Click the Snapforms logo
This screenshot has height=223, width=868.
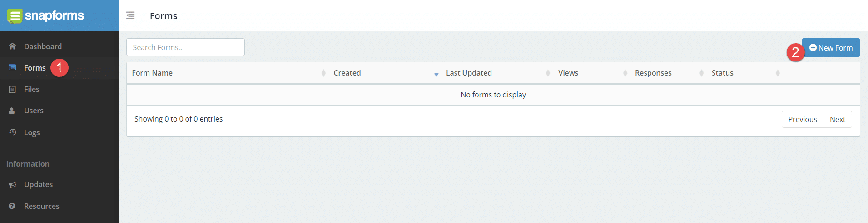tap(46, 16)
